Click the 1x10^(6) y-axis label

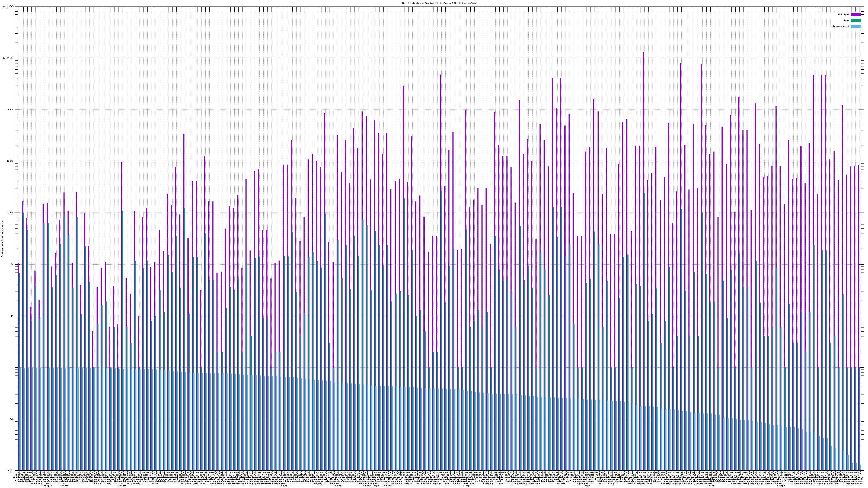point(8,58)
